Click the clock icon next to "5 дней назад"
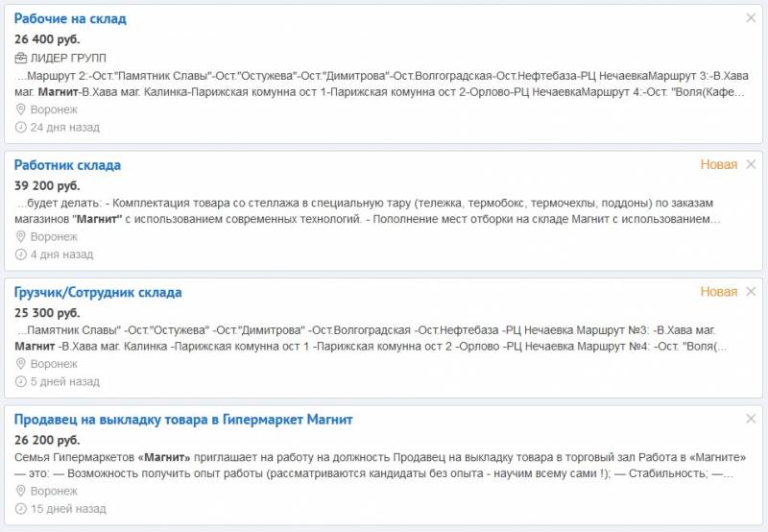 (x=20, y=381)
